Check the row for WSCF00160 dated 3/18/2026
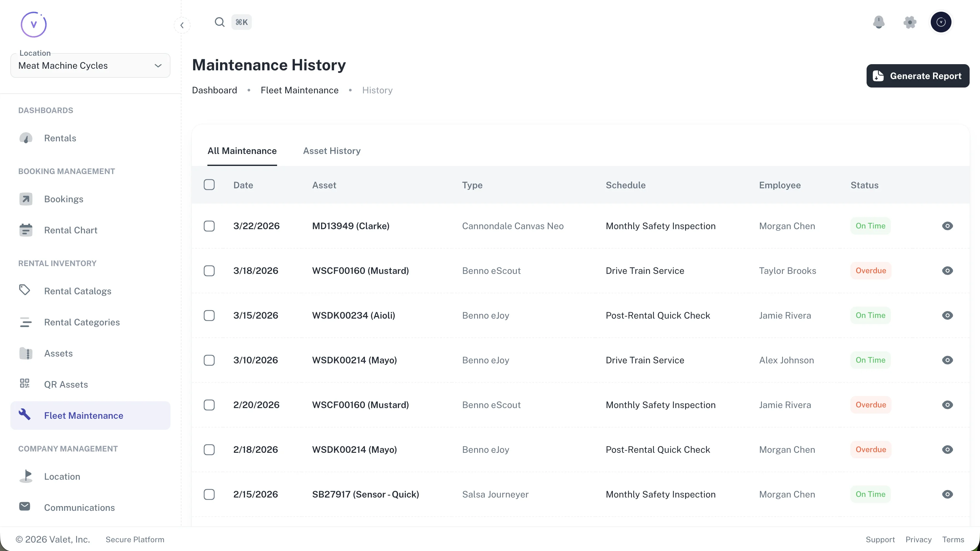980x551 pixels. click(209, 271)
